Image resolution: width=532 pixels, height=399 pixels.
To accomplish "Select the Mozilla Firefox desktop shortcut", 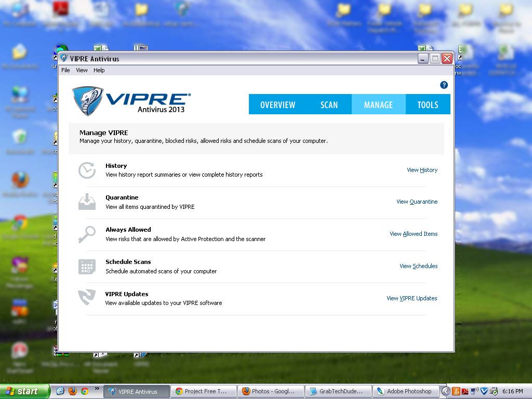I will click(x=20, y=184).
